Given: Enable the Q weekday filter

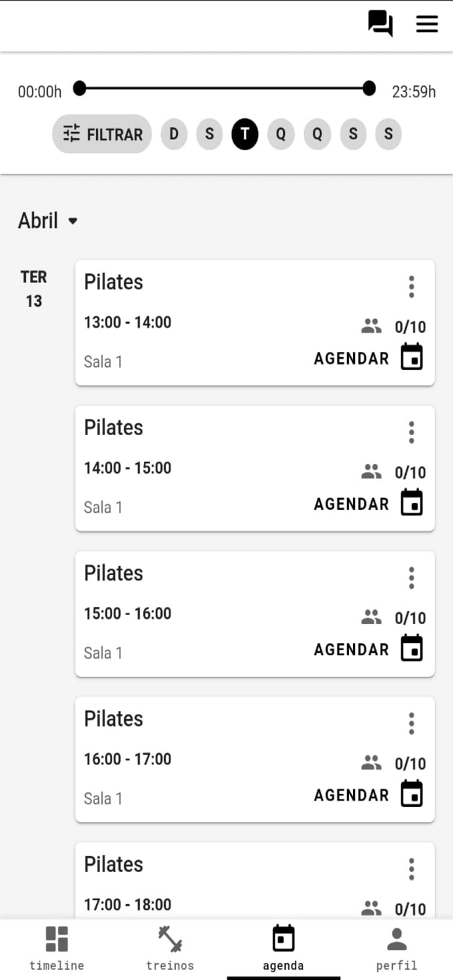Looking at the screenshot, I should point(281,135).
